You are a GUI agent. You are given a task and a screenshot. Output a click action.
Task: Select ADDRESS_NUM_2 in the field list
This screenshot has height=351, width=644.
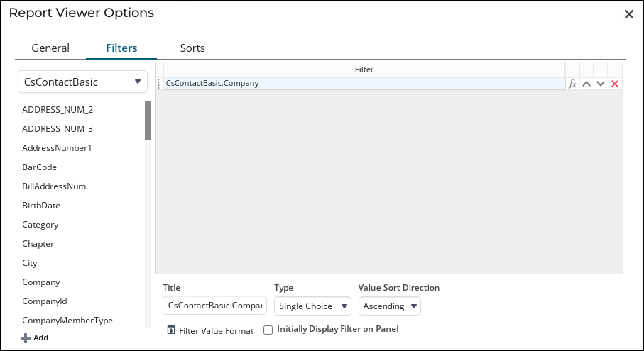[58, 109]
